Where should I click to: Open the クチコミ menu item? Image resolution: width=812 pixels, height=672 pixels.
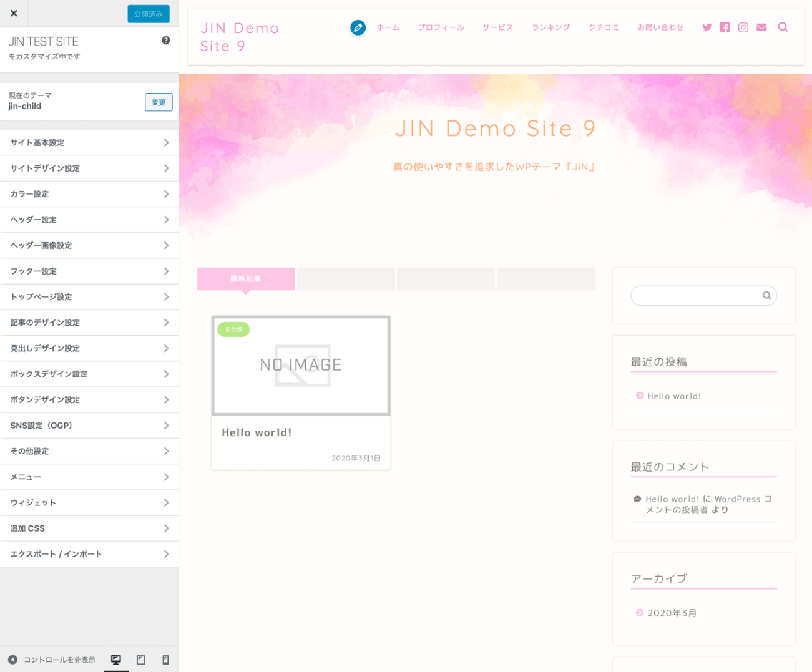604,27
